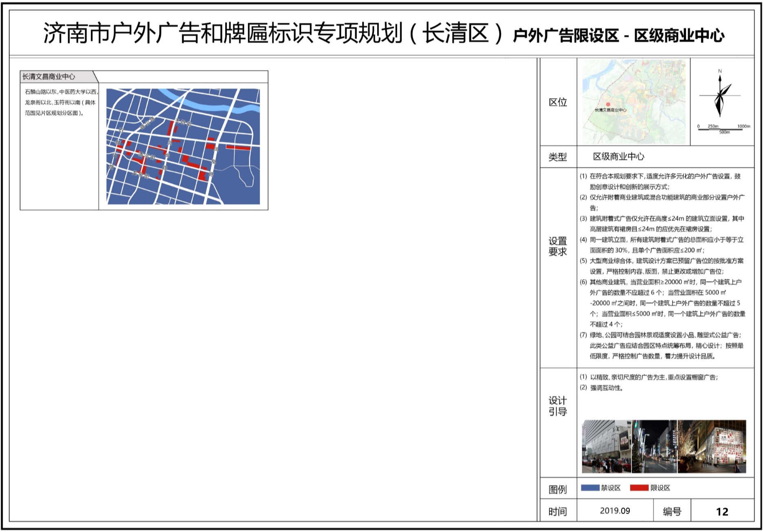Image resolution: width=763 pixels, height=532 pixels.
Task: Select the 长清文昌商业中心 tab label
Action: (x=49, y=77)
